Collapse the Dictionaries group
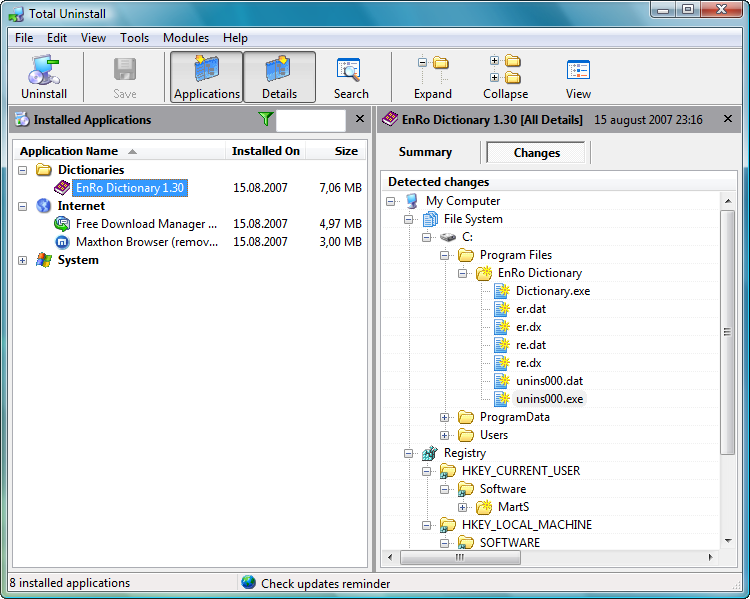This screenshot has width=750, height=599. 22,170
